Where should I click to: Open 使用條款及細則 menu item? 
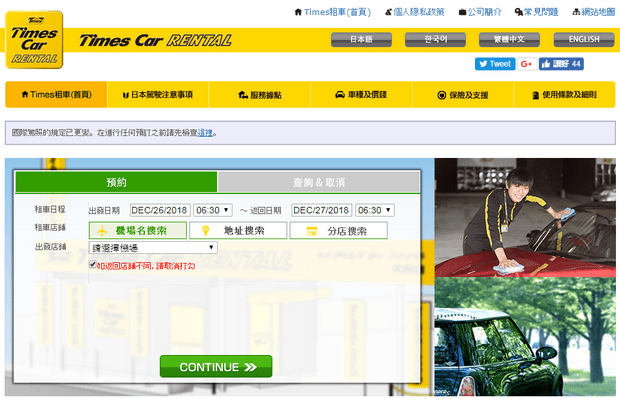[565, 95]
